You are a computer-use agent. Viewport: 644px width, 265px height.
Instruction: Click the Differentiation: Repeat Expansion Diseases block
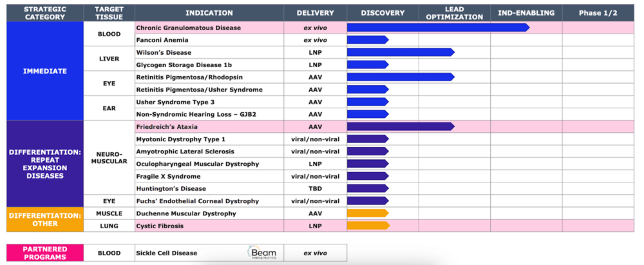coord(45,164)
